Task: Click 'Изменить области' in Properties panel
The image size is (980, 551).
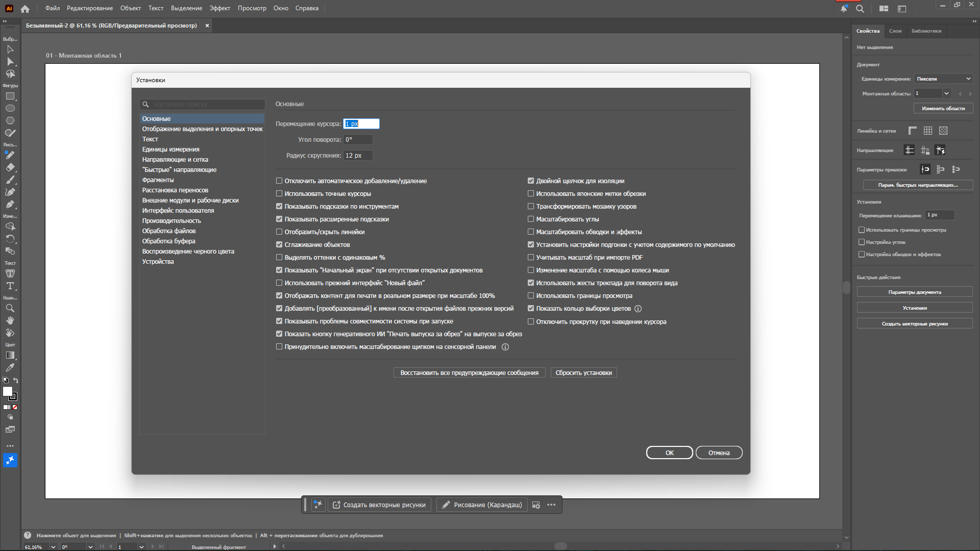Action: coord(943,109)
